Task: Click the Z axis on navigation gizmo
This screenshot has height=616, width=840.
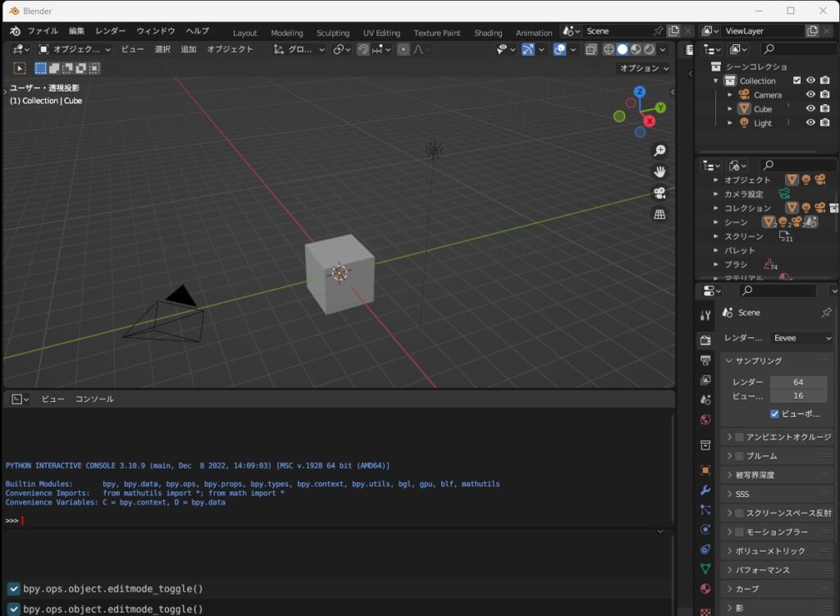Action: pyautogui.click(x=640, y=92)
